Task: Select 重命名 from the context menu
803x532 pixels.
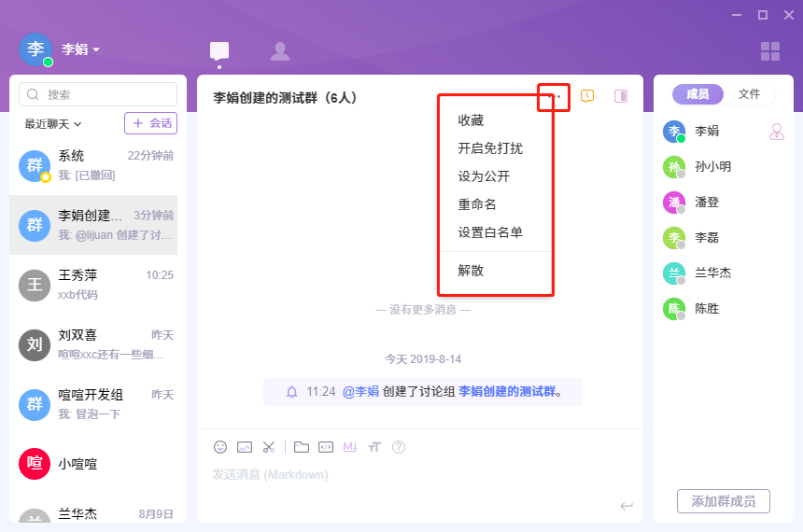Action: [x=476, y=204]
